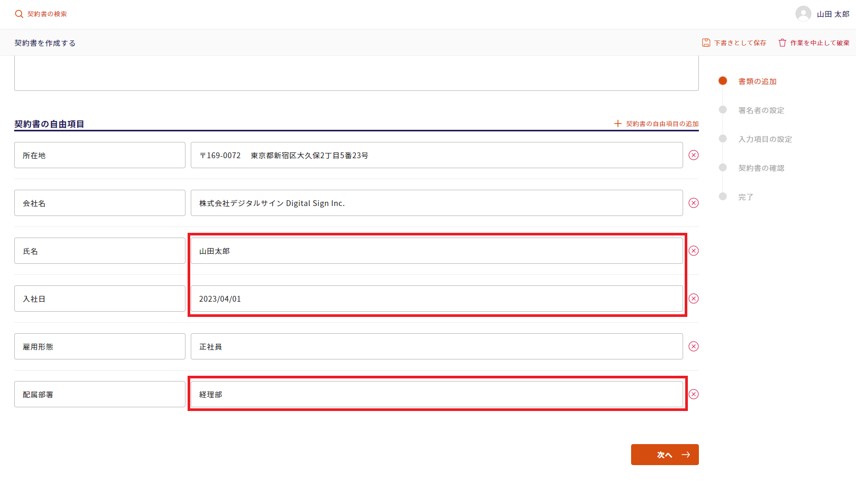The width and height of the screenshot is (856, 504).
Task: Remove the 所在地 row with its delete icon
Action: [x=694, y=155]
